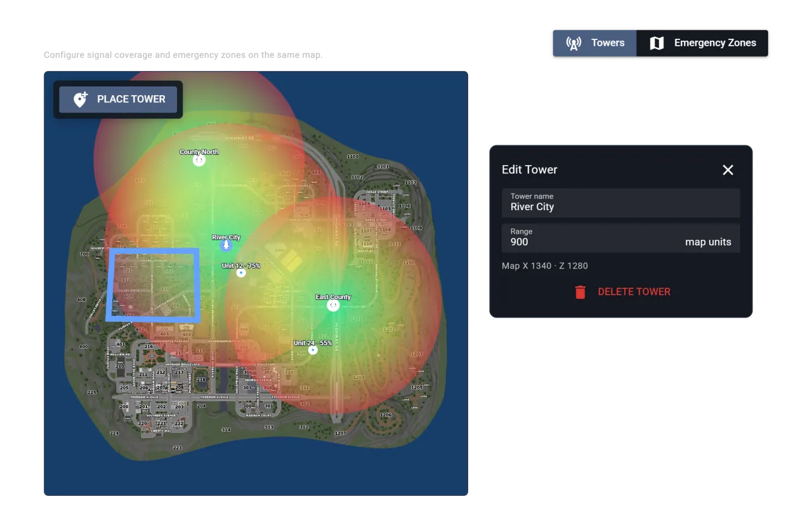Delete the tower with Delete Tower button
Viewport: 812px width, 520px height.
621,292
